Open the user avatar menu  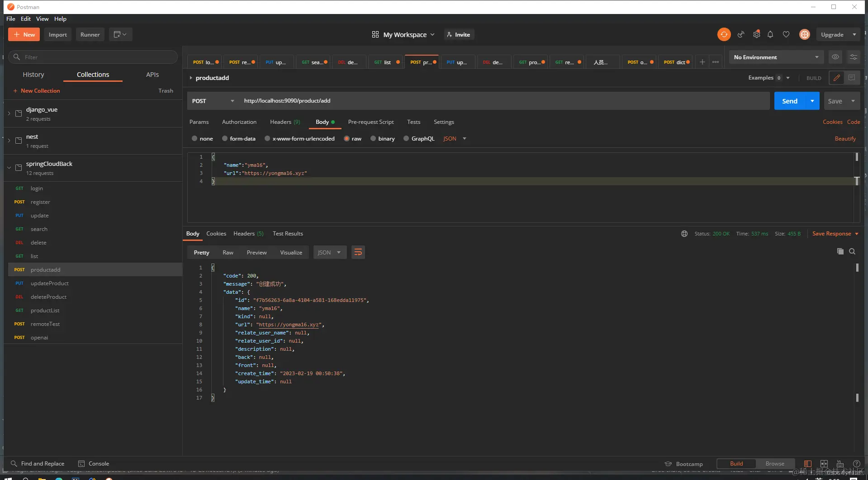pyautogui.click(x=805, y=34)
